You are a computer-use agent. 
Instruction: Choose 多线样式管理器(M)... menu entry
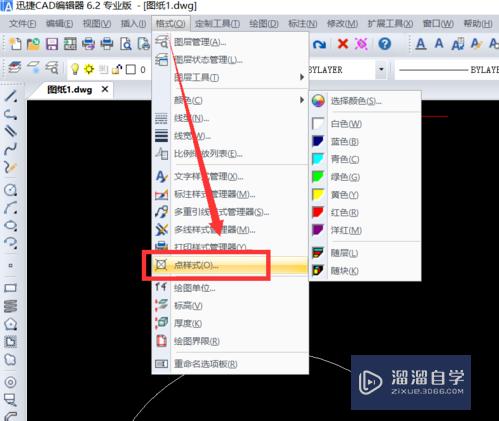(x=230, y=229)
